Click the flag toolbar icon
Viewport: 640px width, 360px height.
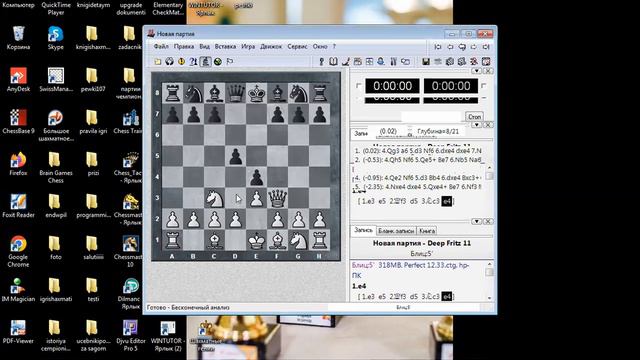coord(230,62)
